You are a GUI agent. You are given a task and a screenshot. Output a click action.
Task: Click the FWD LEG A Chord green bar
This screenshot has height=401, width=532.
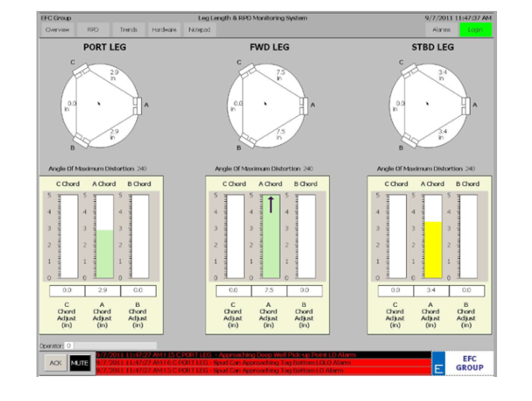click(271, 236)
